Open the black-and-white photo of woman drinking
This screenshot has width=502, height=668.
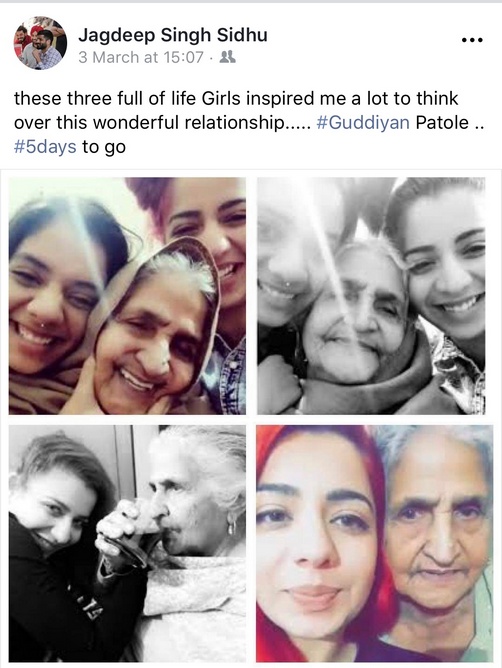pyautogui.click(x=127, y=543)
